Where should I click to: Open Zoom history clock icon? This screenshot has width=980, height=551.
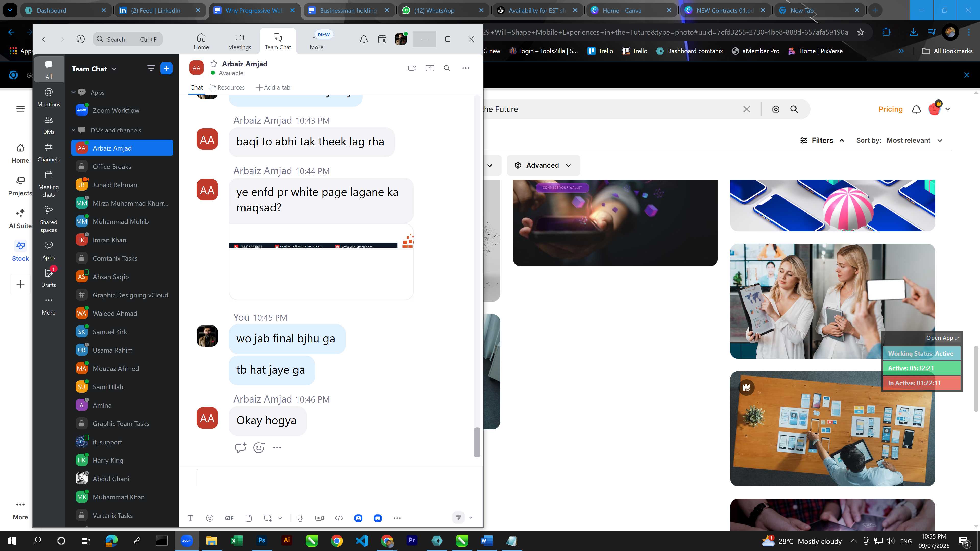(80, 39)
